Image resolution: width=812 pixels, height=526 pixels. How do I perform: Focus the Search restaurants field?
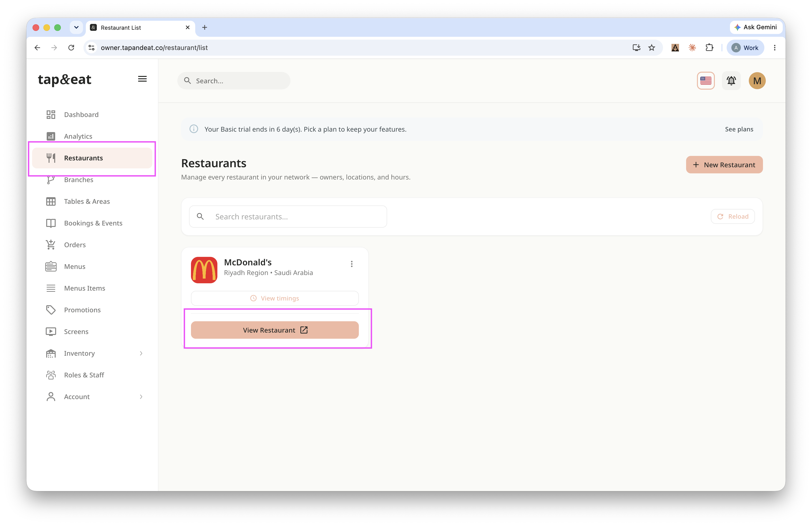point(288,217)
